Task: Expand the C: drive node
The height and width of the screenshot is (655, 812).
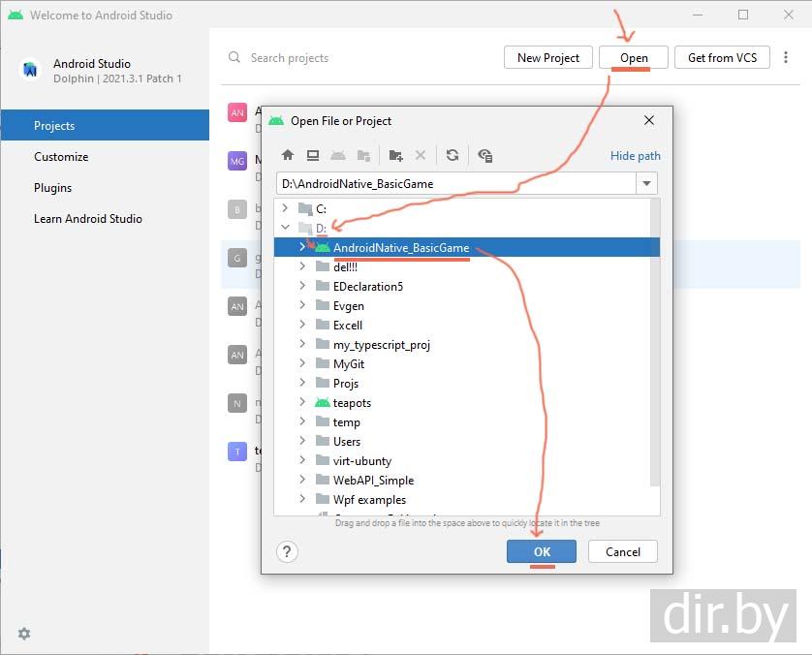Action: [x=284, y=208]
